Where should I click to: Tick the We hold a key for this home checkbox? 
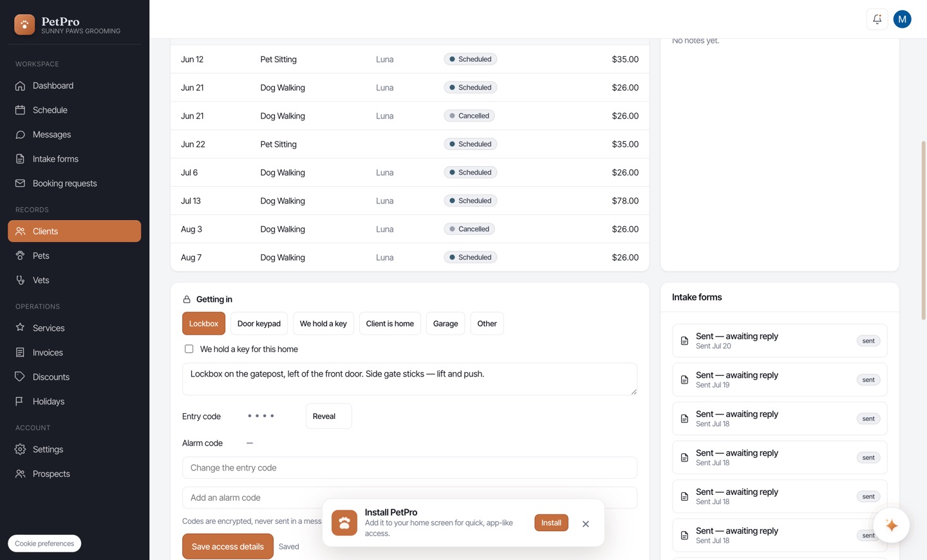189,349
